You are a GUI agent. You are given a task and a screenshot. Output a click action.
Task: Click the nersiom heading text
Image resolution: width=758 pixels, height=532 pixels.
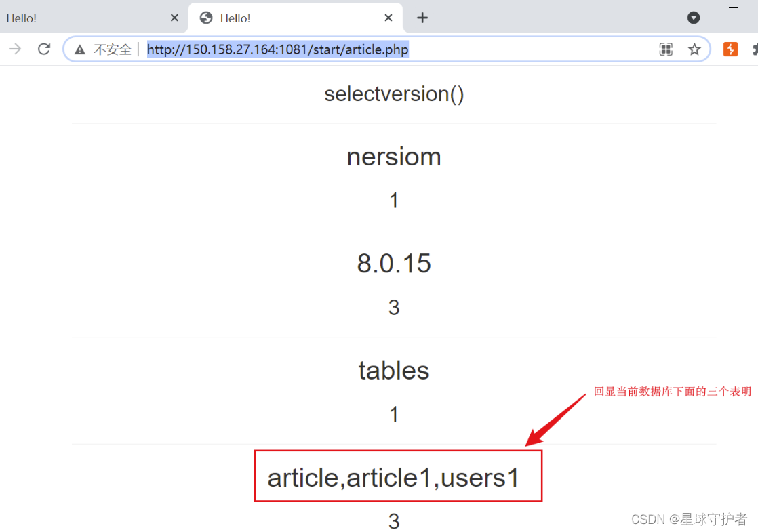pos(394,157)
